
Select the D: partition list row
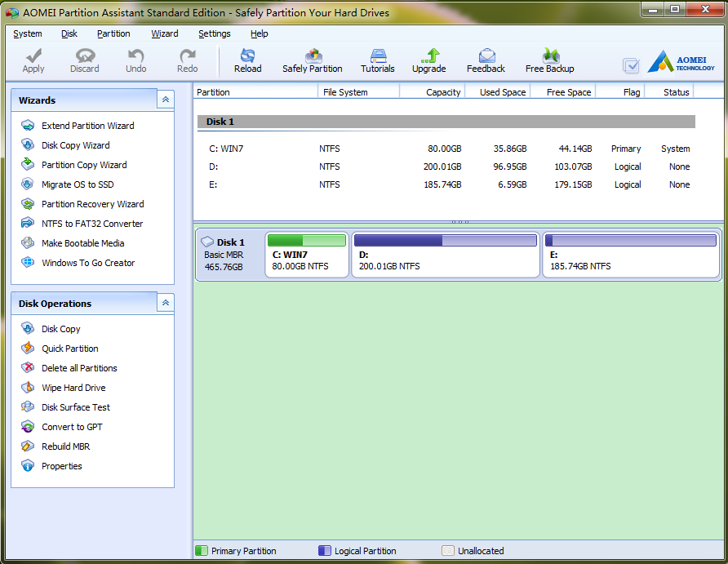pos(446,167)
